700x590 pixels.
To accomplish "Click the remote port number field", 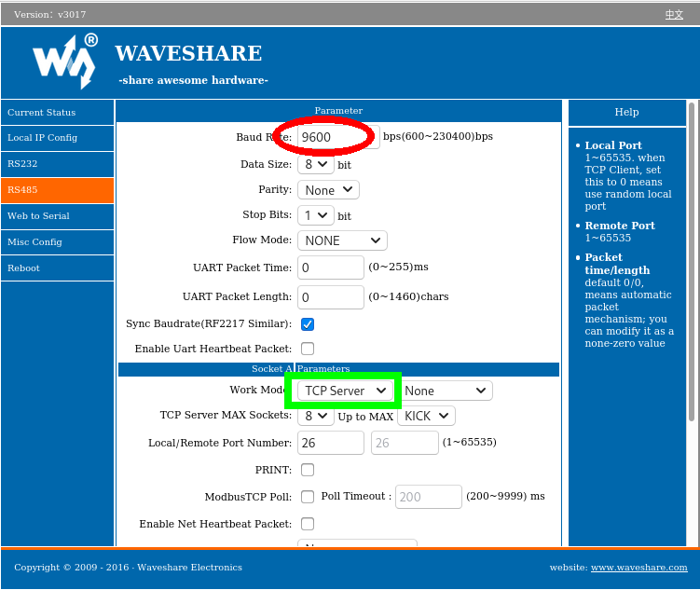I will click(405, 443).
